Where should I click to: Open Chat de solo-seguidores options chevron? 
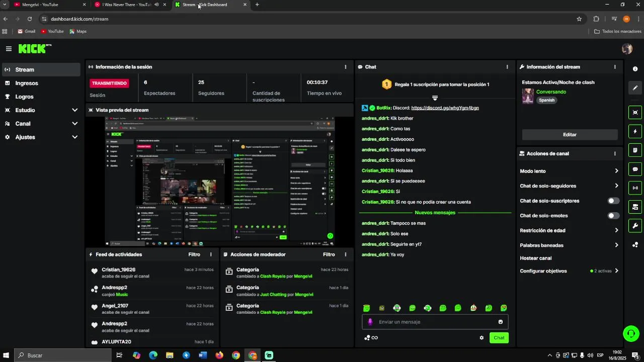tap(616, 186)
